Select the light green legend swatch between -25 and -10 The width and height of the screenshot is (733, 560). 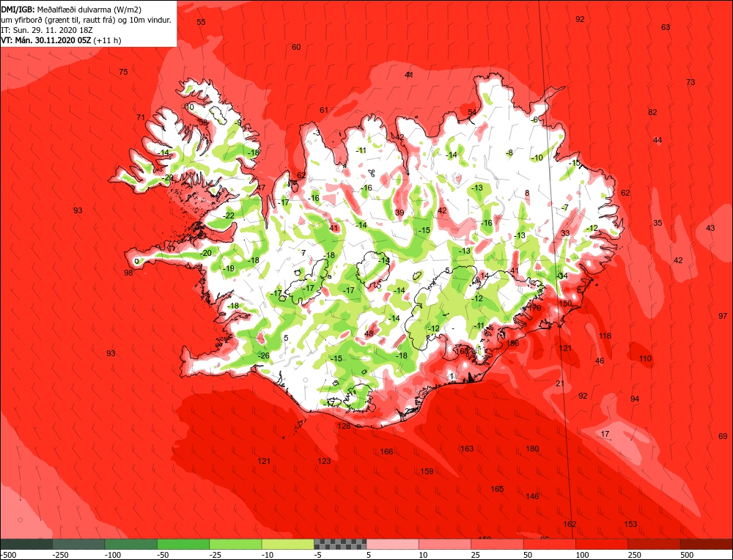235,544
